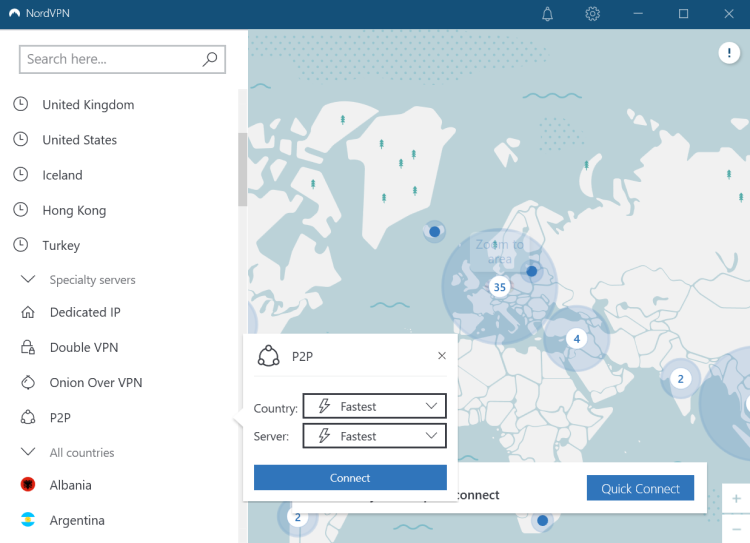The width and height of the screenshot is (750, 543).
Task: Select the Onion Over VPN icon
Action: tap(28, 382)
